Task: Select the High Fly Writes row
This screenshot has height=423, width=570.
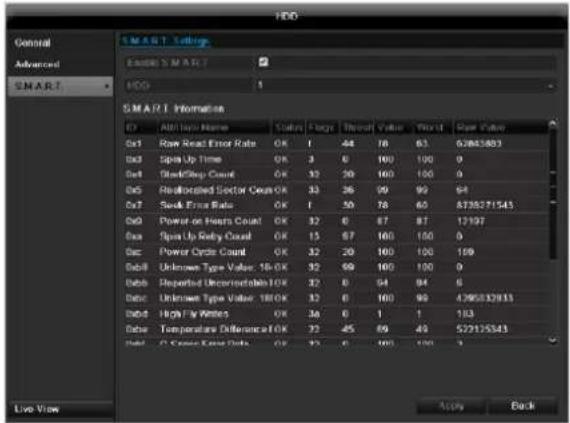Action: click(336, 314)
